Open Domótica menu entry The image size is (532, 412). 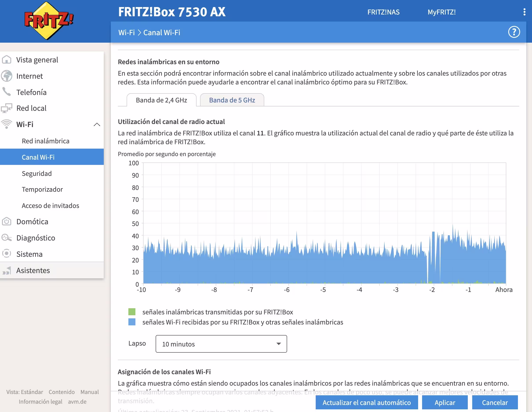52,221
